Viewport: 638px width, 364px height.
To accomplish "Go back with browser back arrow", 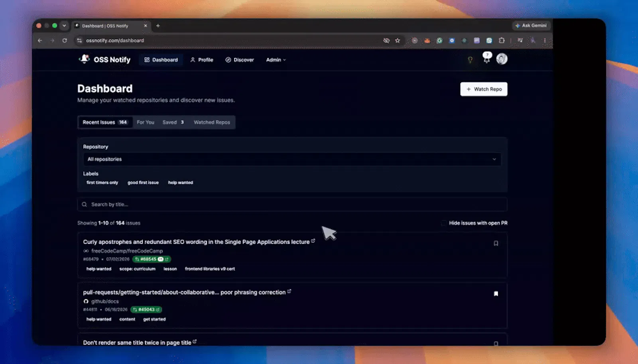I will coord(40,40).
